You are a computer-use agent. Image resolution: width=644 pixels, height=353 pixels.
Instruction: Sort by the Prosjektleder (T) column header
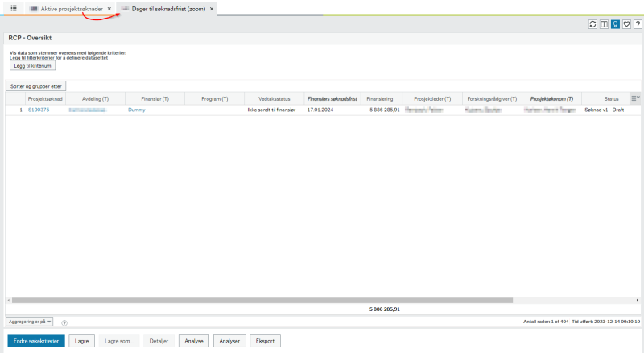[x=432, y=99]
